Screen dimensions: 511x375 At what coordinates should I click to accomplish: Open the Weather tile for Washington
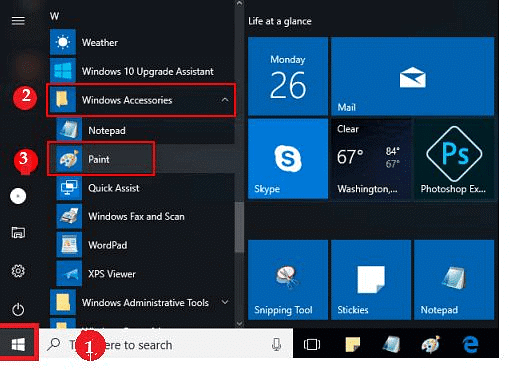click(371, 159)
